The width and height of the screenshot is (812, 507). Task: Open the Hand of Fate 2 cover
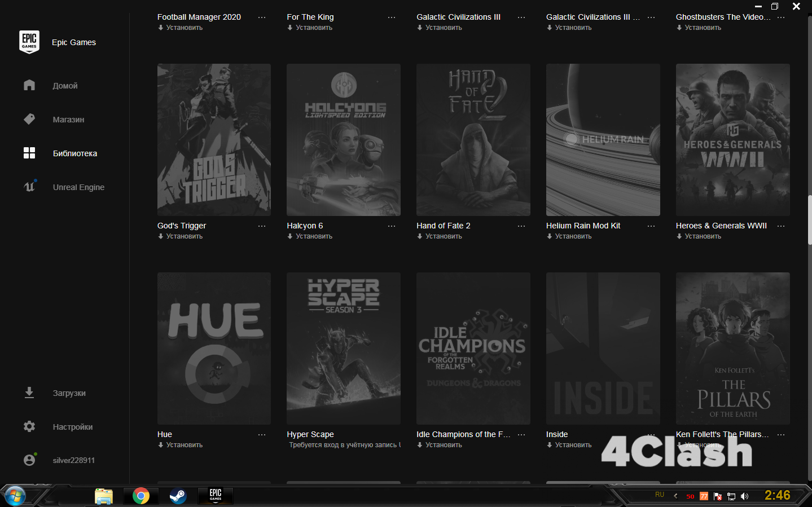[473, 140]
